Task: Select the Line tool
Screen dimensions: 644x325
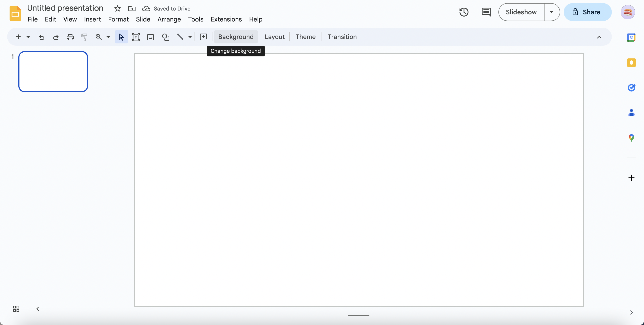Action: pos(180,37)
